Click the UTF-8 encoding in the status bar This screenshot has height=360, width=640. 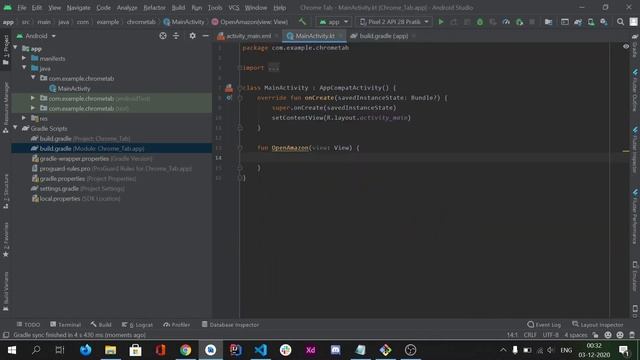point(550,335)
